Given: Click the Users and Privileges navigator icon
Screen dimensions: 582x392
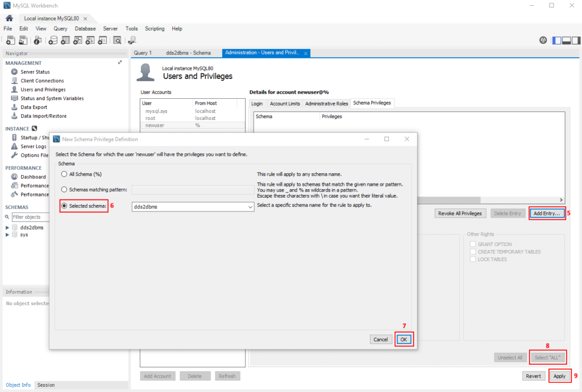Looking at the screenshot, I should 14,89.
